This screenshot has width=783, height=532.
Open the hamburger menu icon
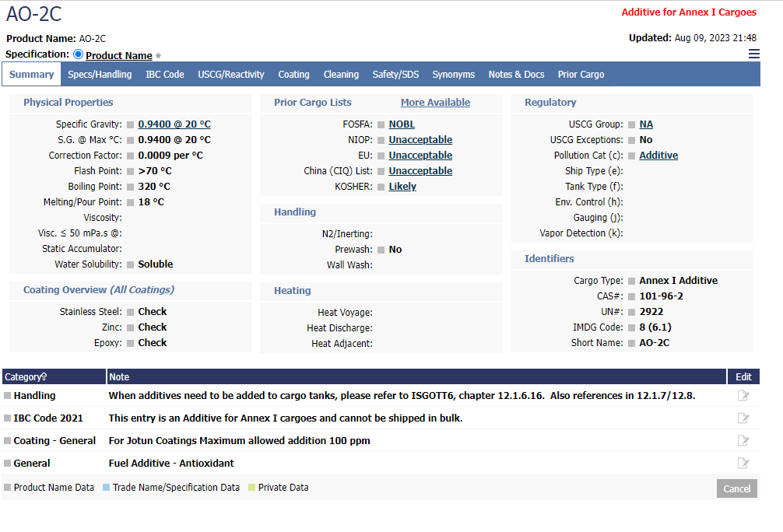pos(753,54)
